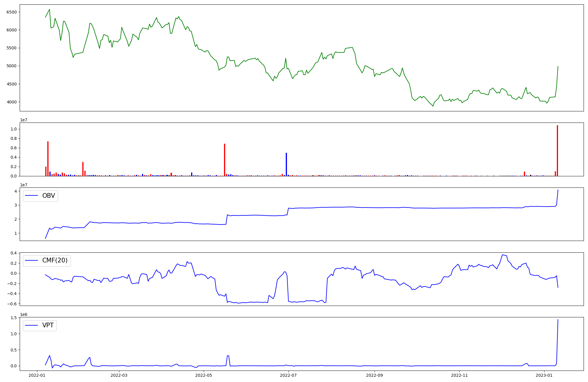Click the 2022-05 date tick label
This screenshot has width=588, height=382.
click(x=203, y=375)
